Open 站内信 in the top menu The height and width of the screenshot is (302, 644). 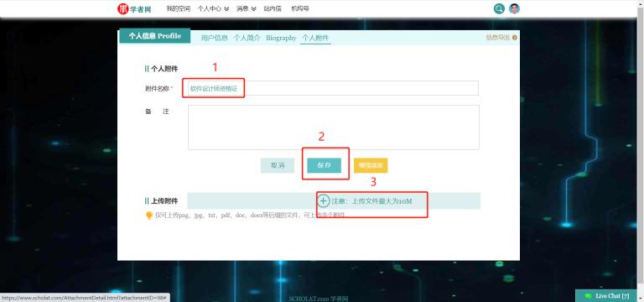point(273,8)
